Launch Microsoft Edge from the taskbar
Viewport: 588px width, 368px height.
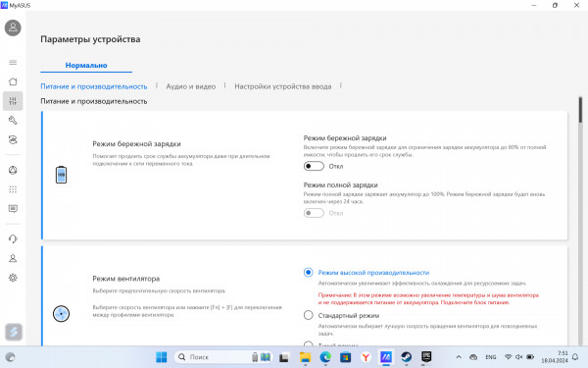tap(325, 357)
